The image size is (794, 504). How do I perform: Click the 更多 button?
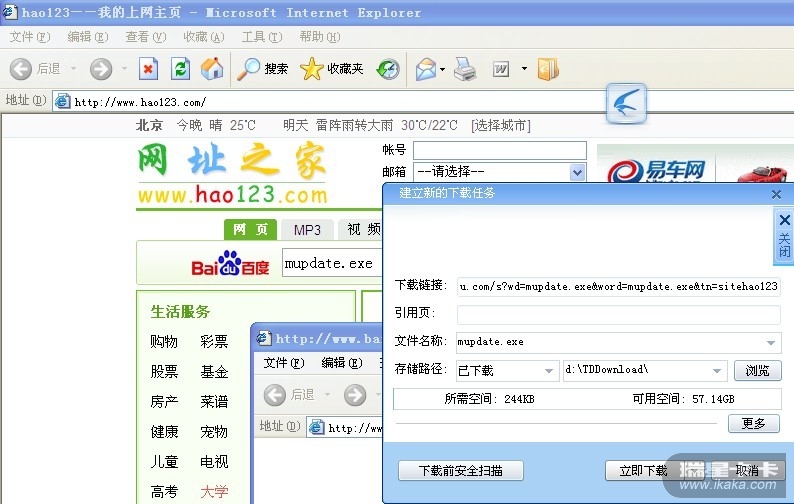[x=753, y=423]
